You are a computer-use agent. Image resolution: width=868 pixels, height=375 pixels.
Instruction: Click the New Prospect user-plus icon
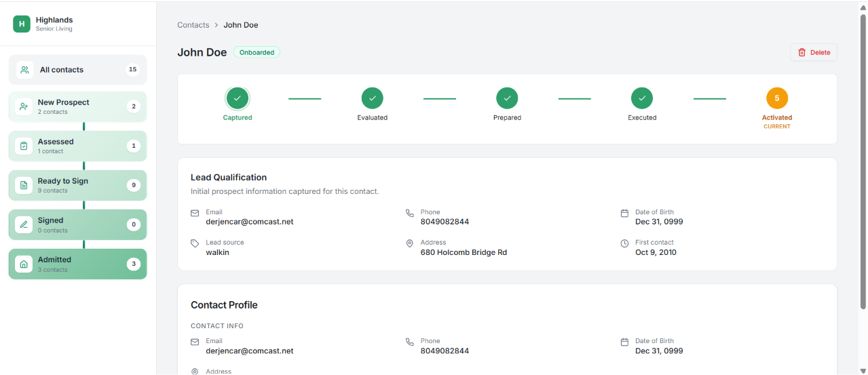point(24,106)
